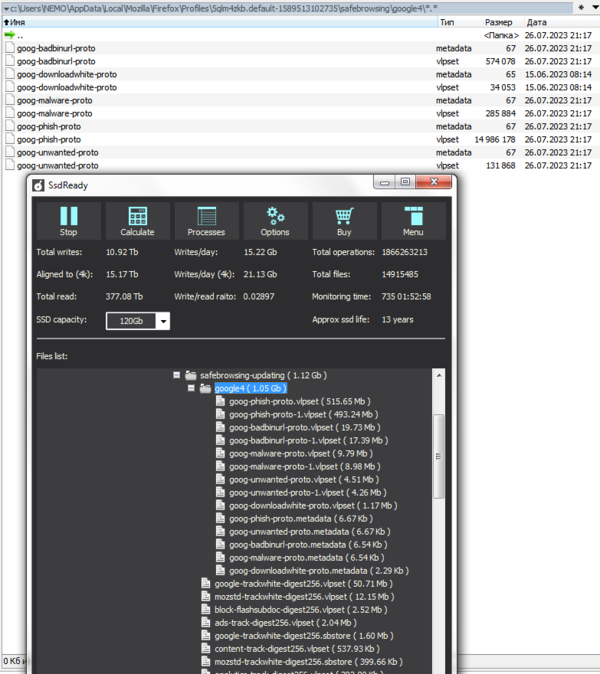Screen dimensions: 600x674
Task: Select goog-unwanted-proto metadata file row
Action: pyautogui.click(x=299, y=153)
